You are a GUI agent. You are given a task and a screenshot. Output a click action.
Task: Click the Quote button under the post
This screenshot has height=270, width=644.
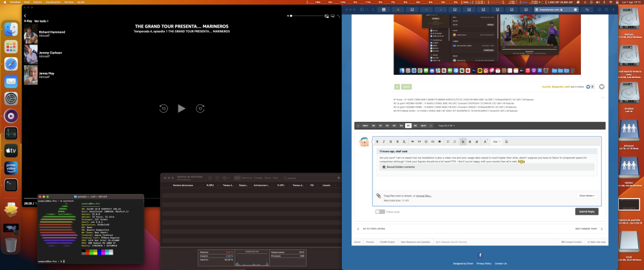406,87
